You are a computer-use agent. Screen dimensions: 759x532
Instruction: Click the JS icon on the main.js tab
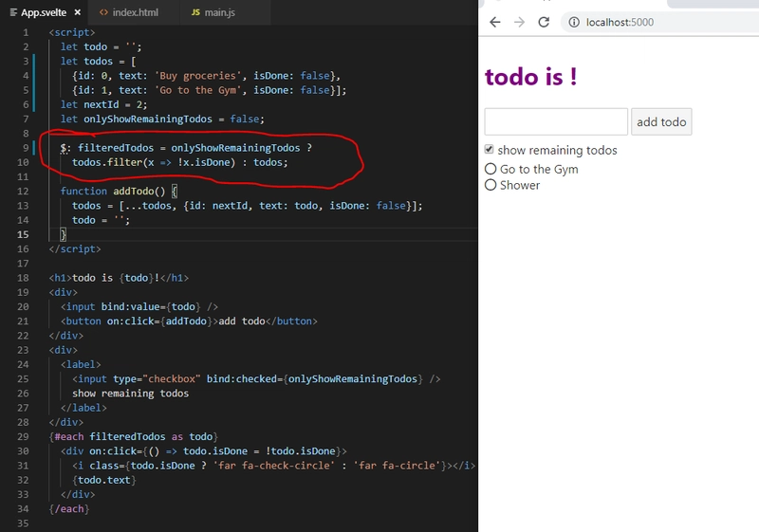(x=194, y=11)
